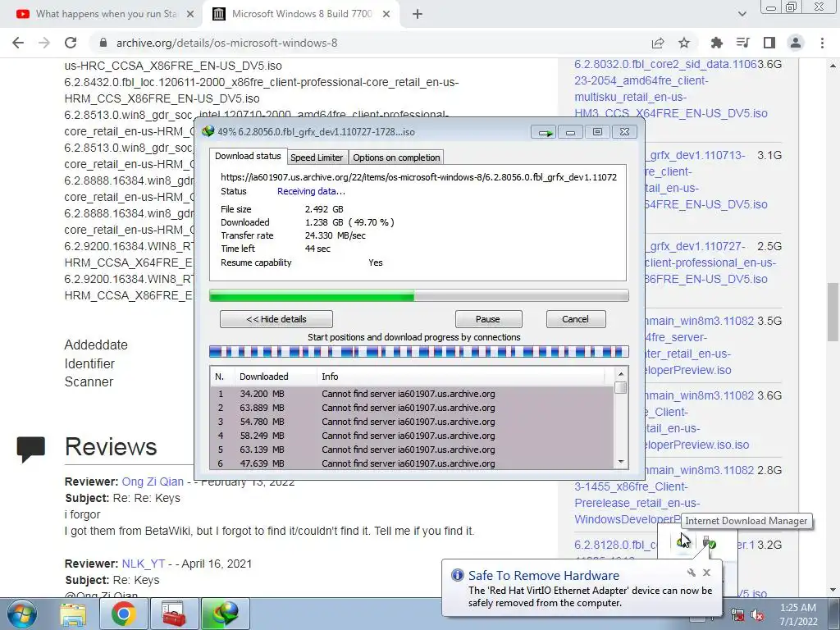Screen dimensions: 840x630
Task: Click the IDM globe icon in dialog title
Action: (x=208, y=132)
